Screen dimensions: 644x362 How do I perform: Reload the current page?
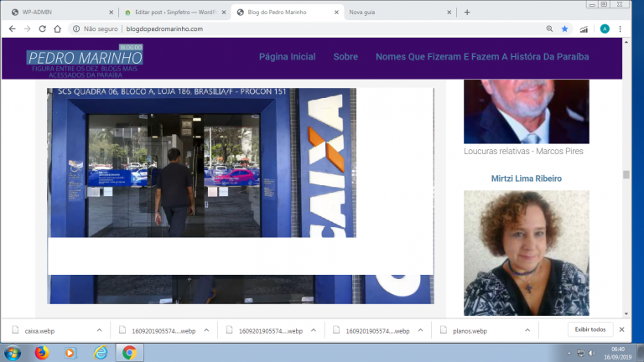42,28
